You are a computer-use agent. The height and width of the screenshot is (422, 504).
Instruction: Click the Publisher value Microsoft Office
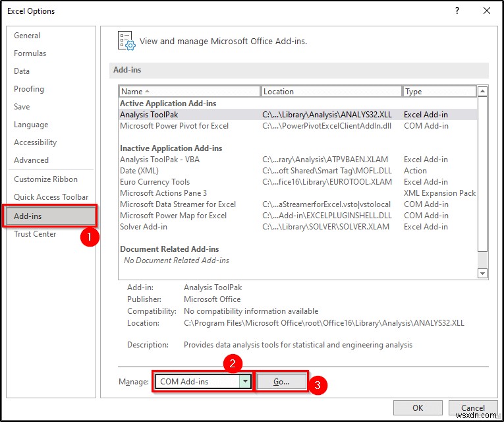click(x=212, y=299)
